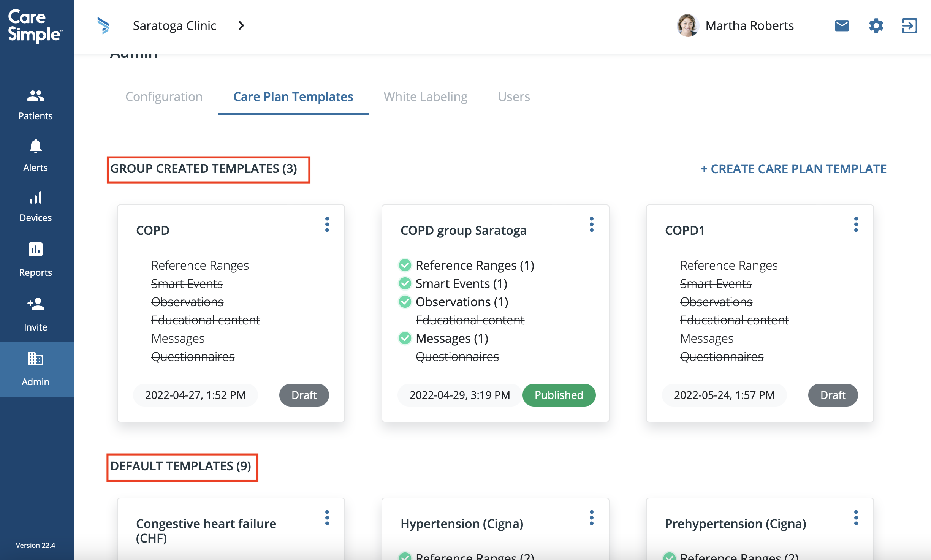Click Martha Roberts profile avatar
This screenshot has height=560, width=931.
[x=687, y=26]
